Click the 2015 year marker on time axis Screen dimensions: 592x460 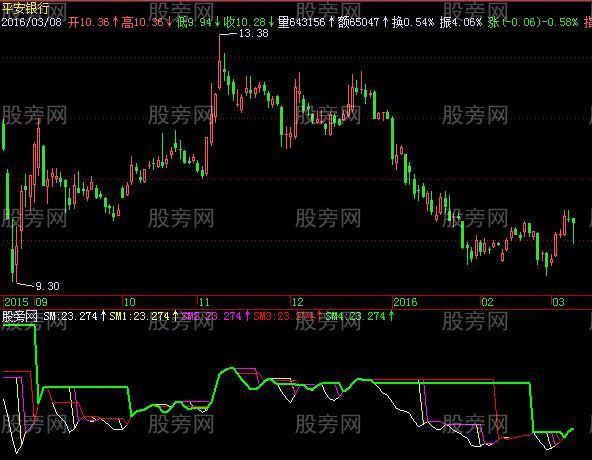coord(16,302)
